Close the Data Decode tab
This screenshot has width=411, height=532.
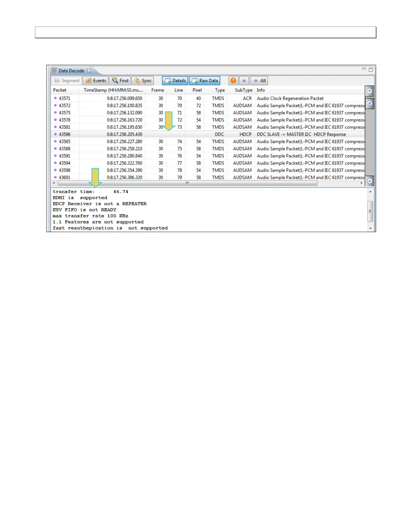tap(89, 71)
